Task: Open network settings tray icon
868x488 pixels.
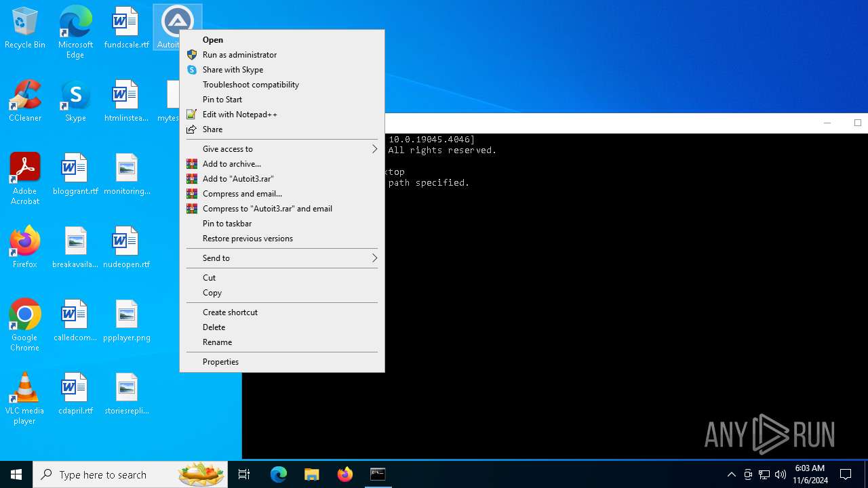Action: click(764, 474)
